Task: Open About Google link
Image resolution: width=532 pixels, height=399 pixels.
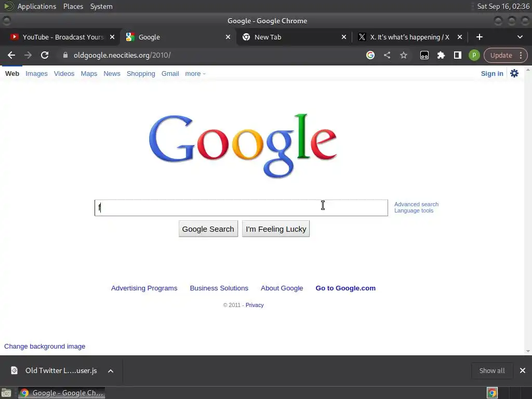Action: [x=282, y=288]
